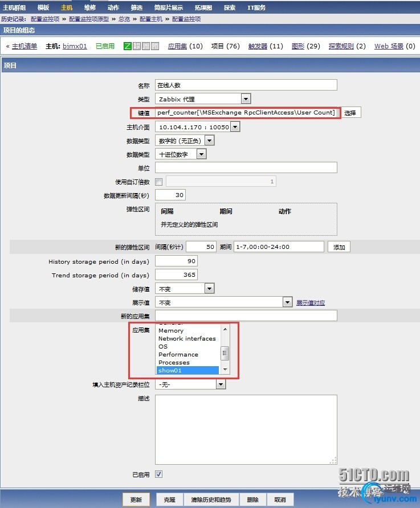The width and height of the screenshot is (420, 508).
Task: Open the 主机群组 menu
Action: [14, 7]
